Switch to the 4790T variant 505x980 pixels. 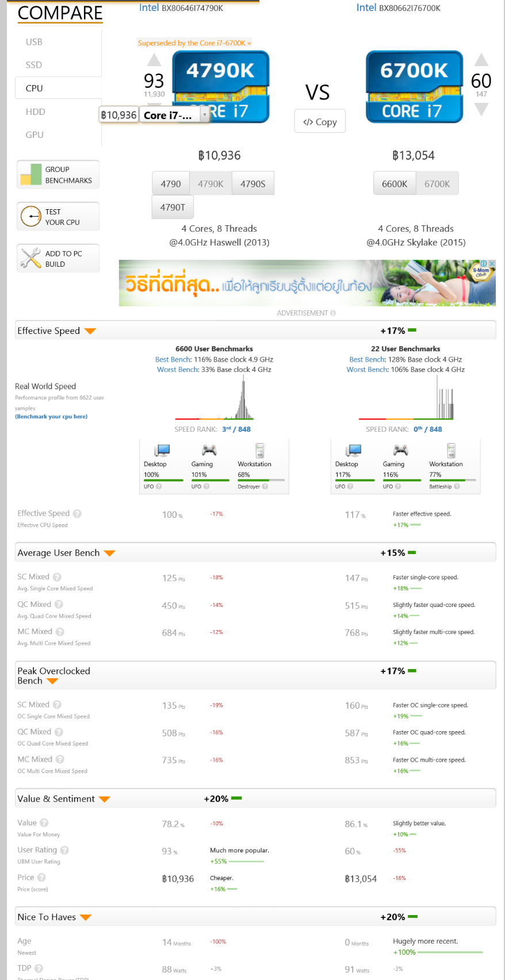click(x=173, y=207)
